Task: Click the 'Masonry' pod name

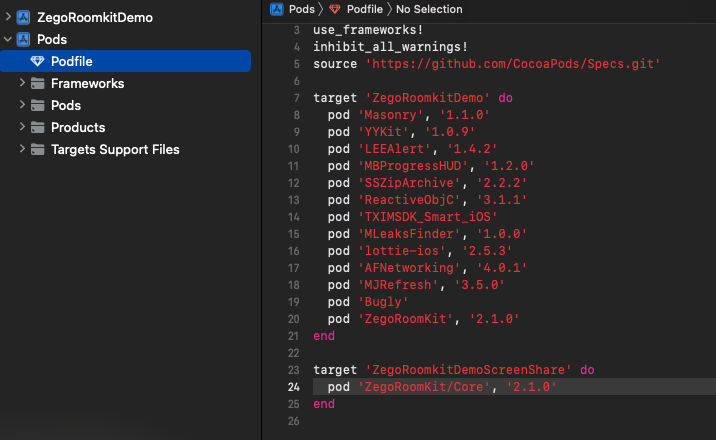Action: [390, 115]
